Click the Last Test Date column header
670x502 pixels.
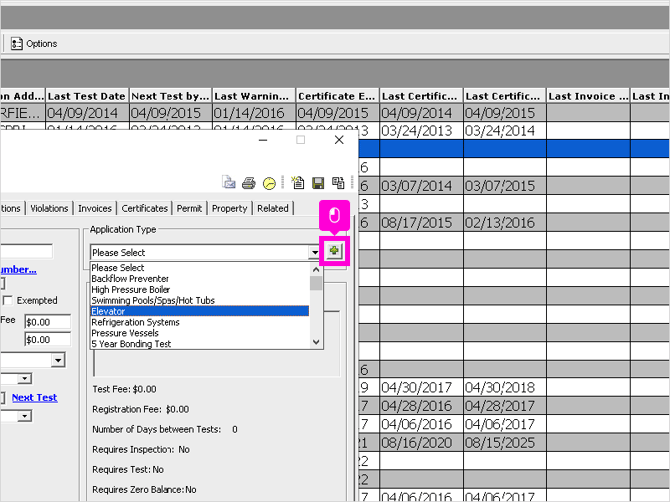pos(87,96)
